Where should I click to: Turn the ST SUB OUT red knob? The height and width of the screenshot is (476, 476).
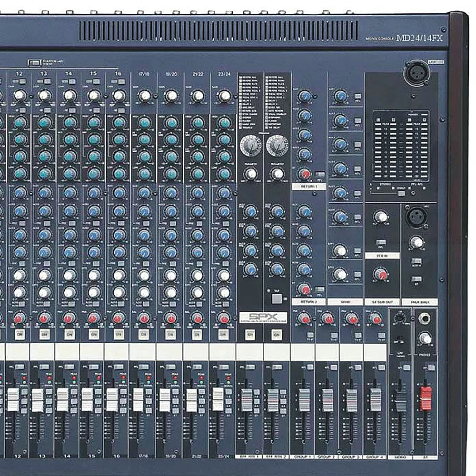[381, 275]
